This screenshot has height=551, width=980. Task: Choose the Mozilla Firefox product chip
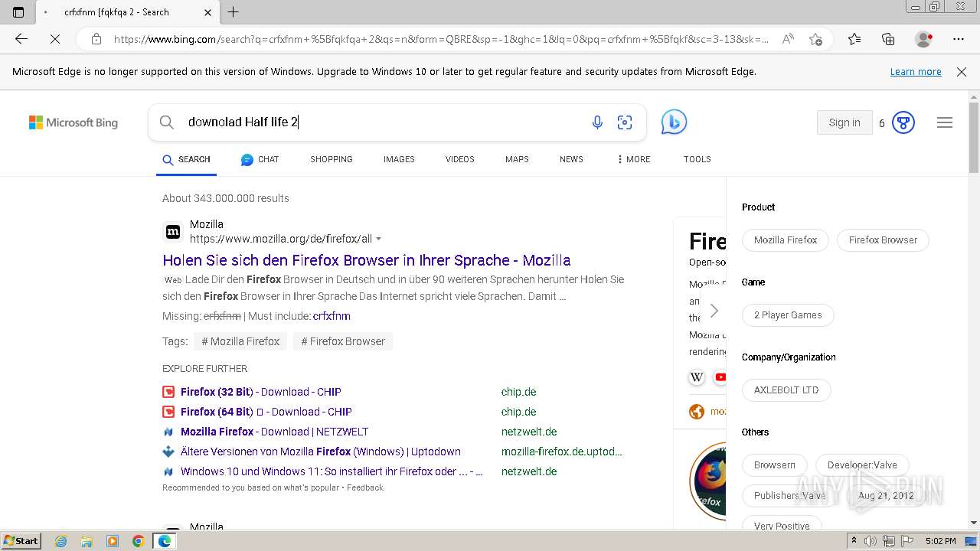pyautogui.click(x=786, y=240)
